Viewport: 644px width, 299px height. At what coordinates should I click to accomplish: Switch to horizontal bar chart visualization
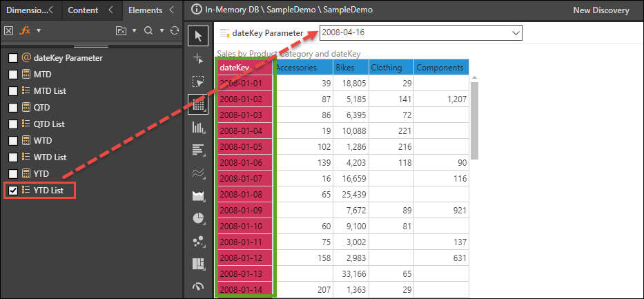199,150
